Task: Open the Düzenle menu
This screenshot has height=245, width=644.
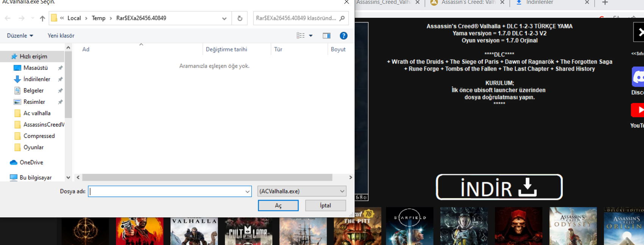Action: tap(20, 36)
